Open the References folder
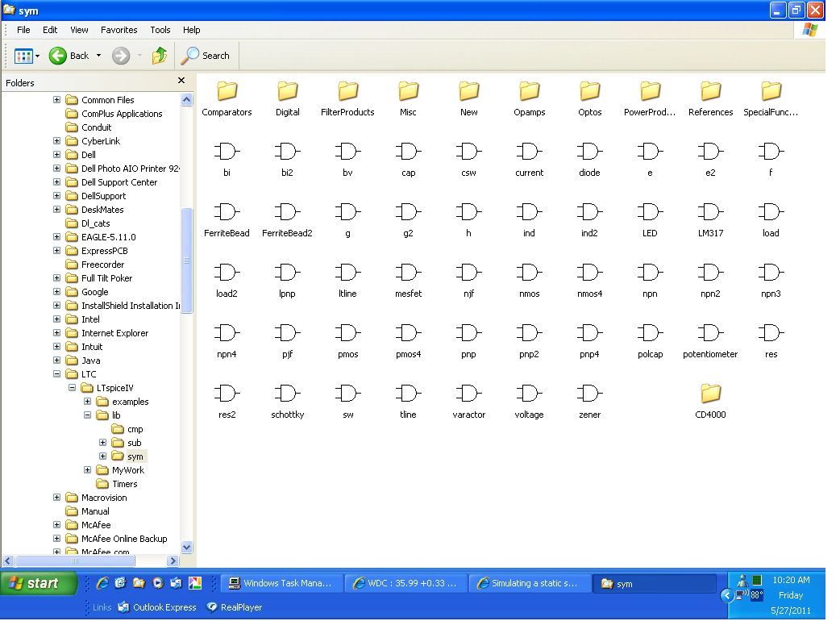This screenshot has width=840, height=621. point(710,98)
